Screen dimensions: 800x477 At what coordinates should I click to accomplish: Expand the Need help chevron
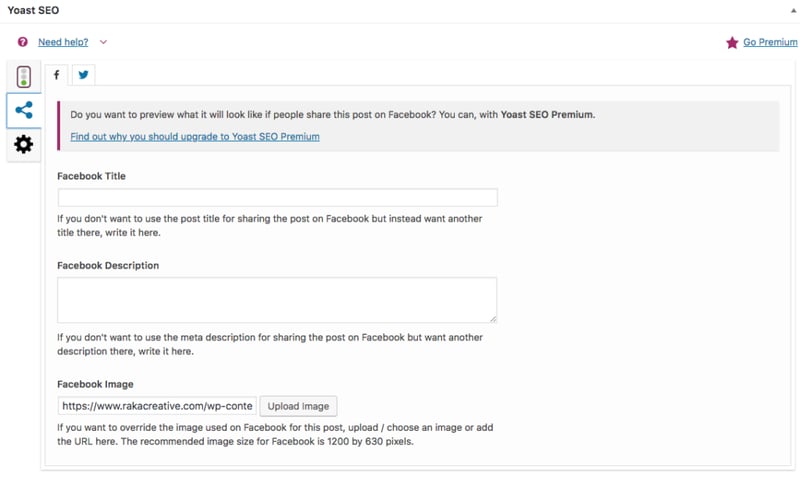pos(103,42)
